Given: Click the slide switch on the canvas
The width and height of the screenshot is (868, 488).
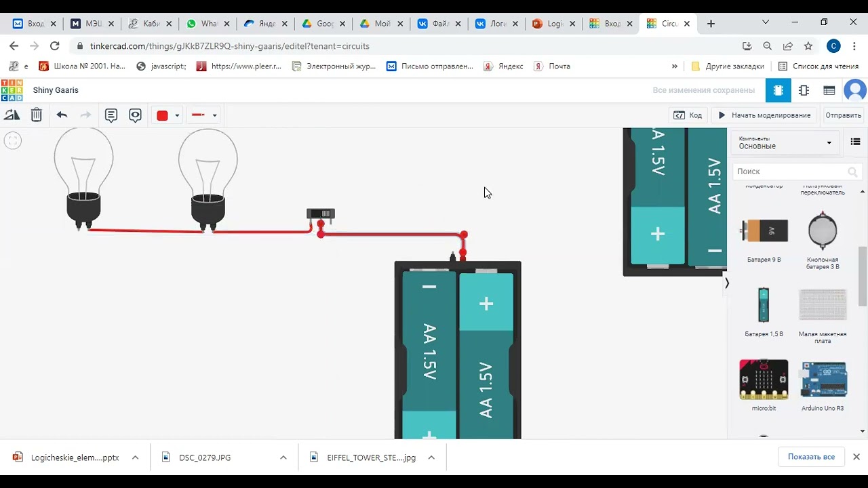Looking at the screenshot, I should coord(321,214).
